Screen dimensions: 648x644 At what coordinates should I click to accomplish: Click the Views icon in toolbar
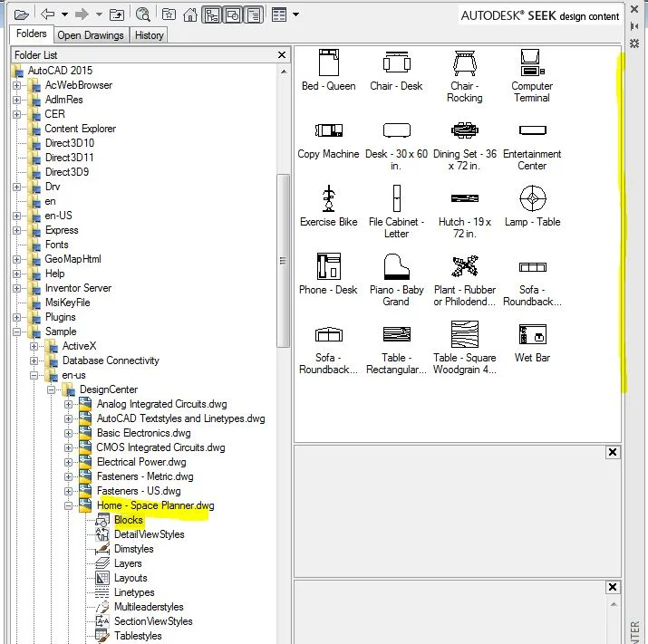point(279,14)
